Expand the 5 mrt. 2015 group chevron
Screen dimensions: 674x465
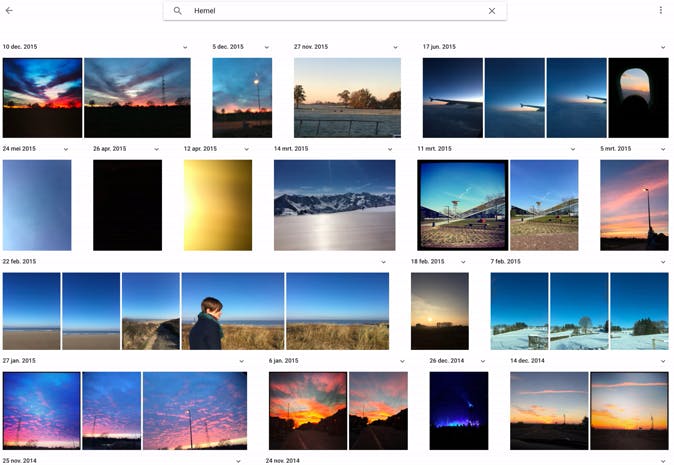(663, 149)
